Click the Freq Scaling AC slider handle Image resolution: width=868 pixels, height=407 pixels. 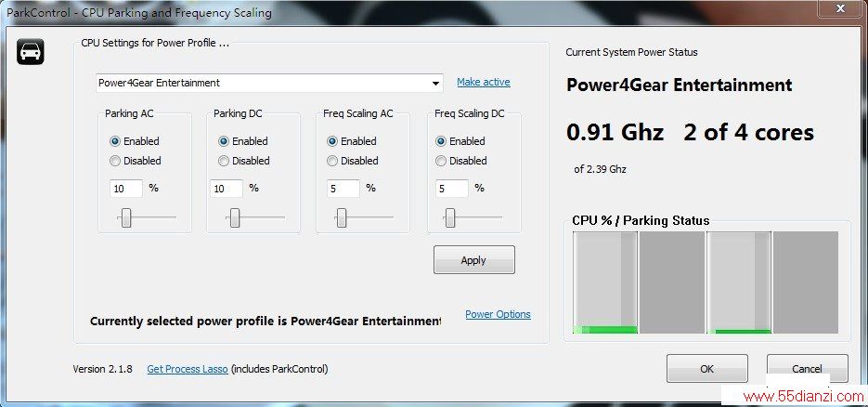pyautogui.click(x=342, y=217)
